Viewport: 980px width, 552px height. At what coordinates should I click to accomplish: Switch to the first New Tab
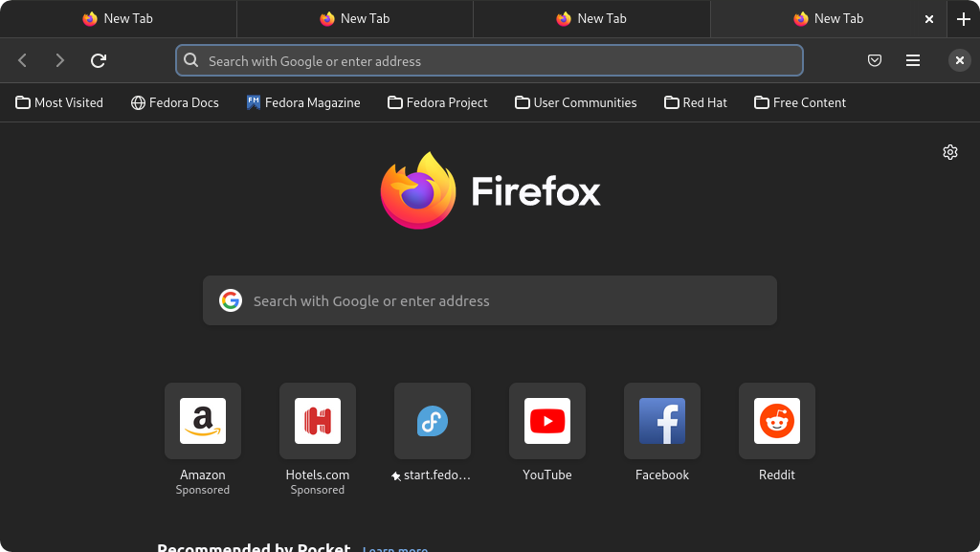point(118,19)
